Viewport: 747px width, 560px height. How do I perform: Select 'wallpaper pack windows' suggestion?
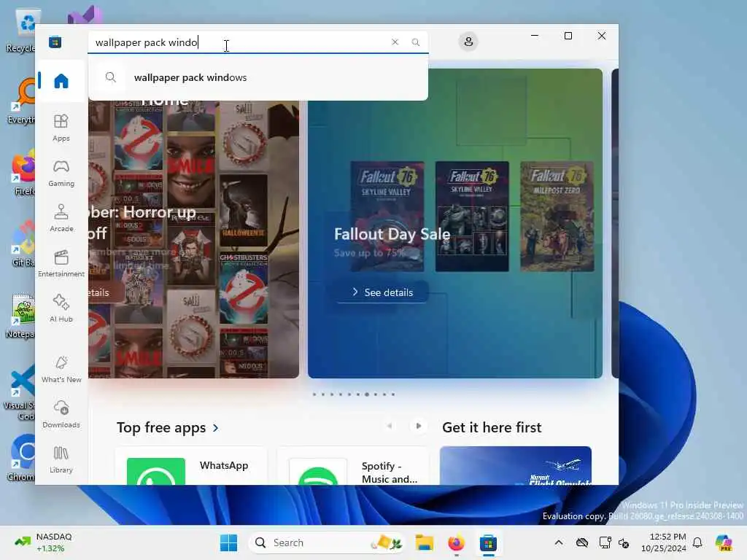coord(258,77)
